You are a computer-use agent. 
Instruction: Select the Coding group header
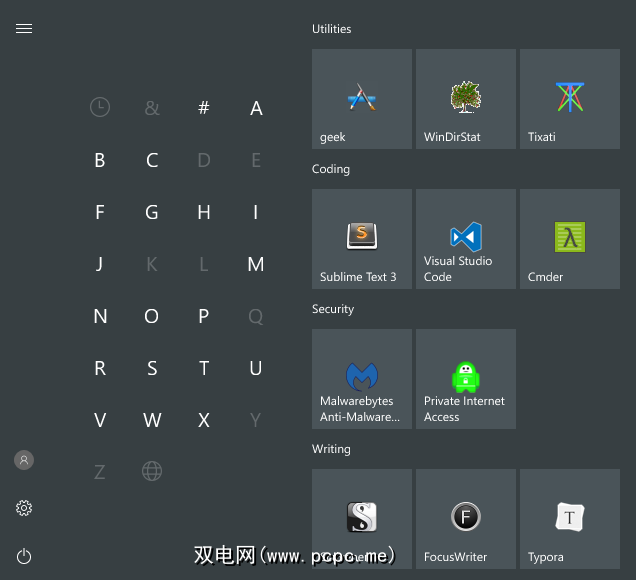[x=331, y=169]
